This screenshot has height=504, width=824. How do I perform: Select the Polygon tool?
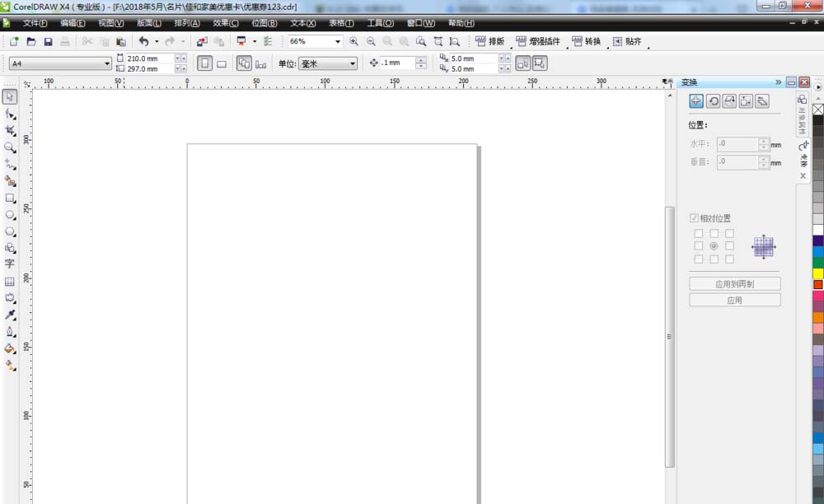pyautogui.click(x=9, y=231)
